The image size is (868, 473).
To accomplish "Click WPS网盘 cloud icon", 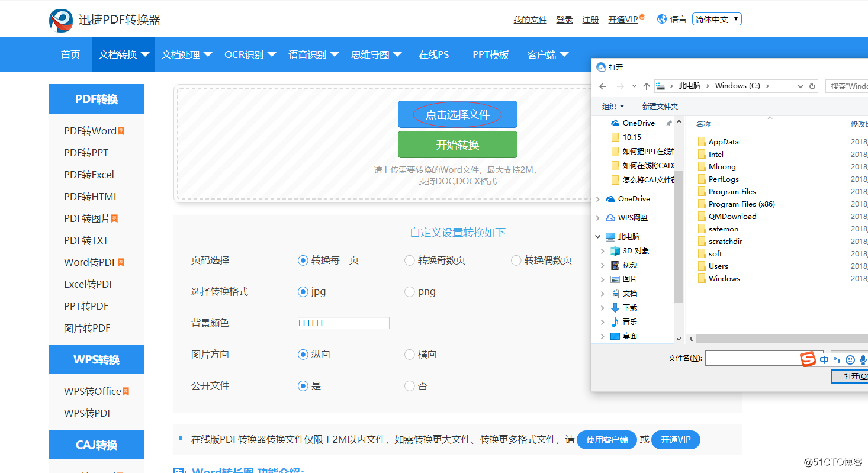I will 610,218.
